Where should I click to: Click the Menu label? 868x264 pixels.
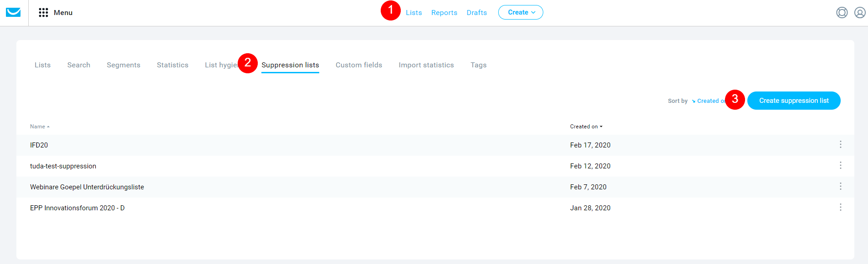[x=63, y=13]
